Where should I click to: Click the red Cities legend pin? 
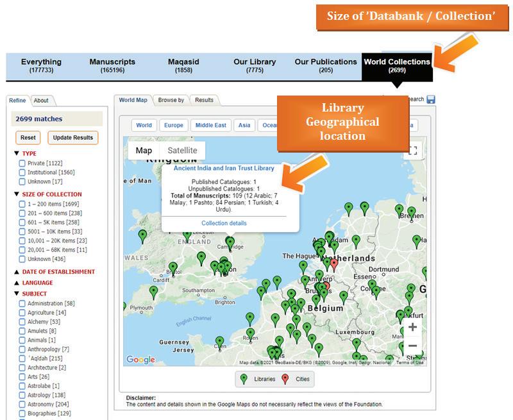285,379
